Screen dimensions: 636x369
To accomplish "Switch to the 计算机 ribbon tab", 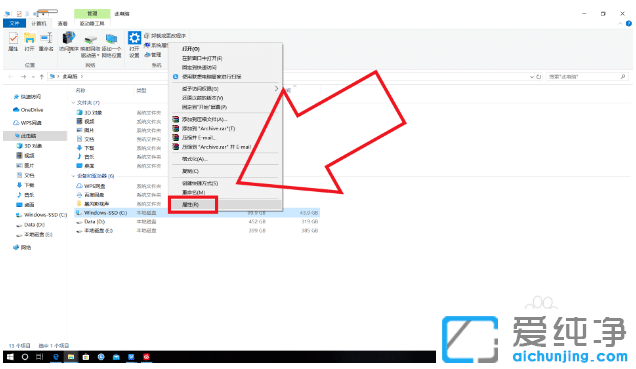I will point(39,24).
